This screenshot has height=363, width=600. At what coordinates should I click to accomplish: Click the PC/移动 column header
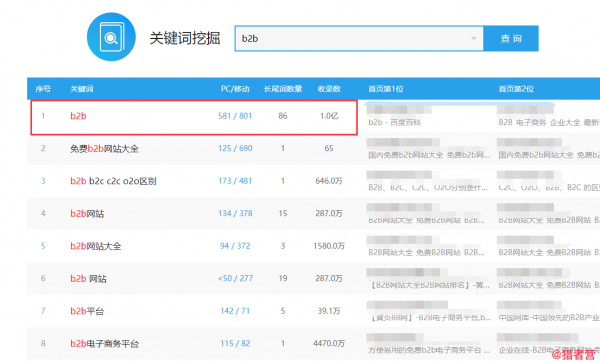(x=235, y=89)
